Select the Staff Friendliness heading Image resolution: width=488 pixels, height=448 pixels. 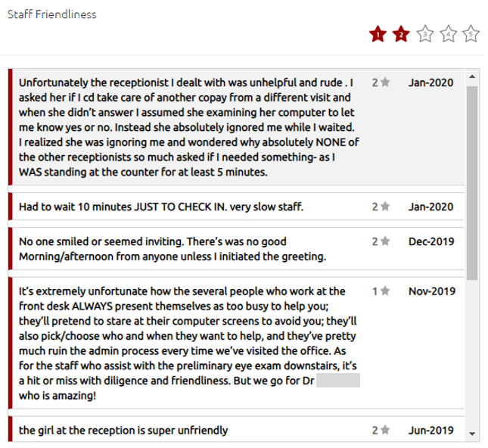52,14
